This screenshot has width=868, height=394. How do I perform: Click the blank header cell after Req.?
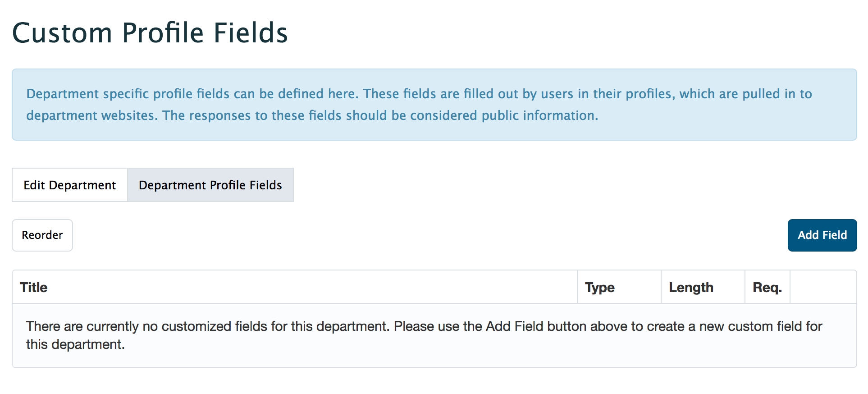823,288
